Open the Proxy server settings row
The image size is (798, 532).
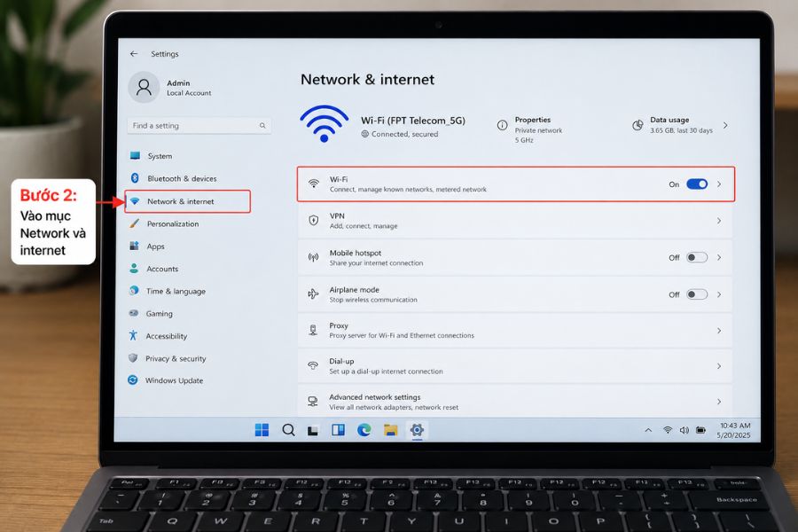(514, 331)
